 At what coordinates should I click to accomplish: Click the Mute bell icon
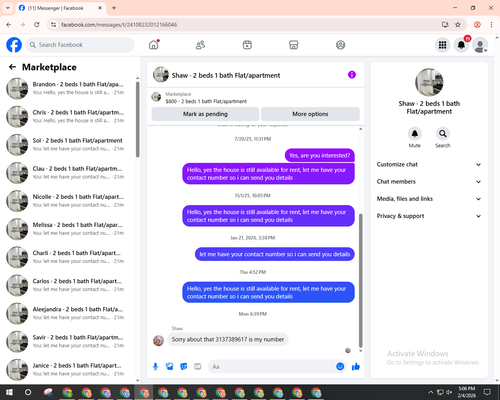pos(415,134)
